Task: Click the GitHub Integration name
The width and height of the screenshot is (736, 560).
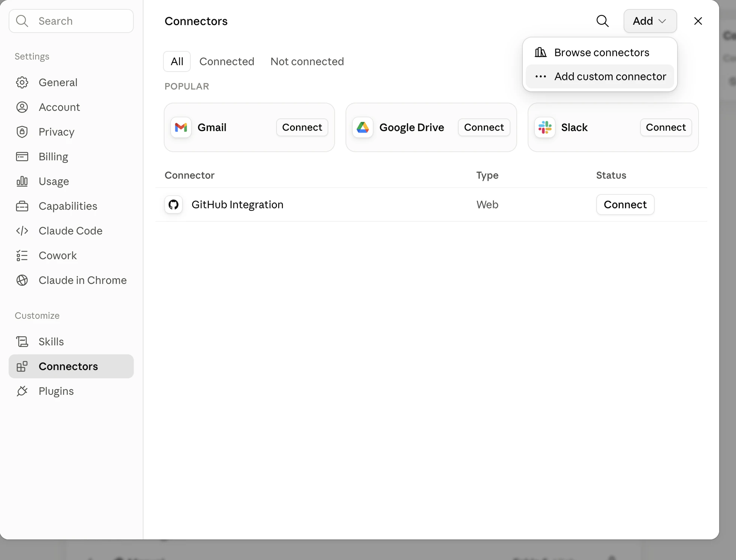Action: [x=237, y=205]
